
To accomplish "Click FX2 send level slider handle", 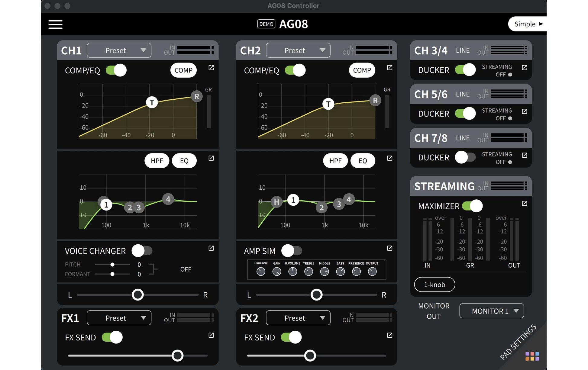I will point(310,356).
